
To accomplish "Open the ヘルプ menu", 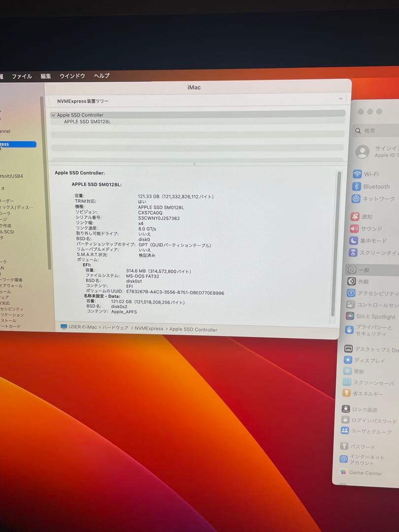I will (x=101, y=76).
